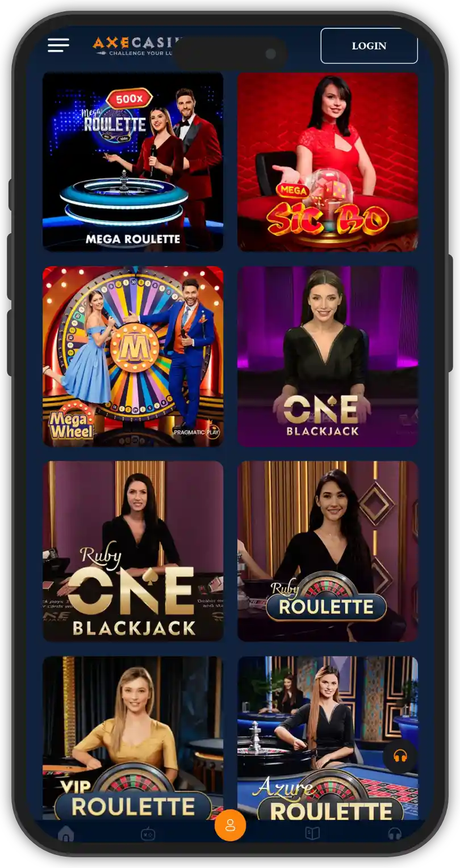Click the Axe Casino logo
The image size is (460, 868).
tap(136, 46)
